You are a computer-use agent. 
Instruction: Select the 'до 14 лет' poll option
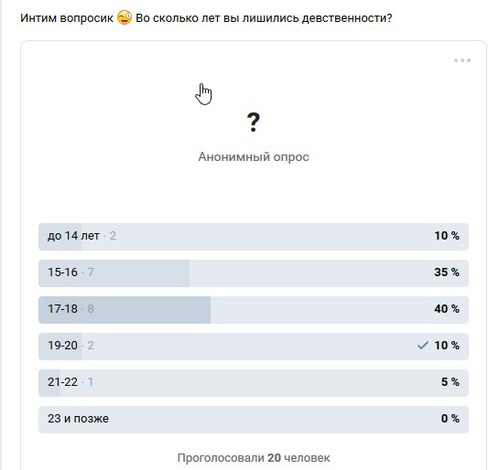254,237
